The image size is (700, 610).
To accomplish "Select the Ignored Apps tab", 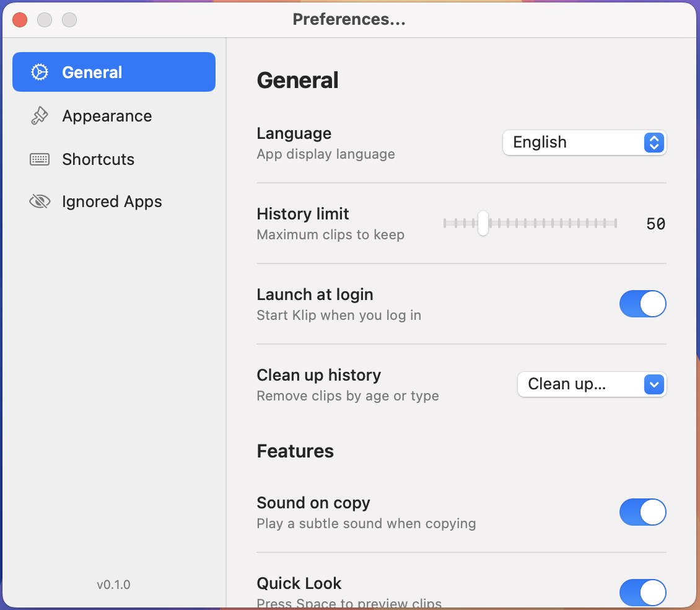I will (112, 201).
